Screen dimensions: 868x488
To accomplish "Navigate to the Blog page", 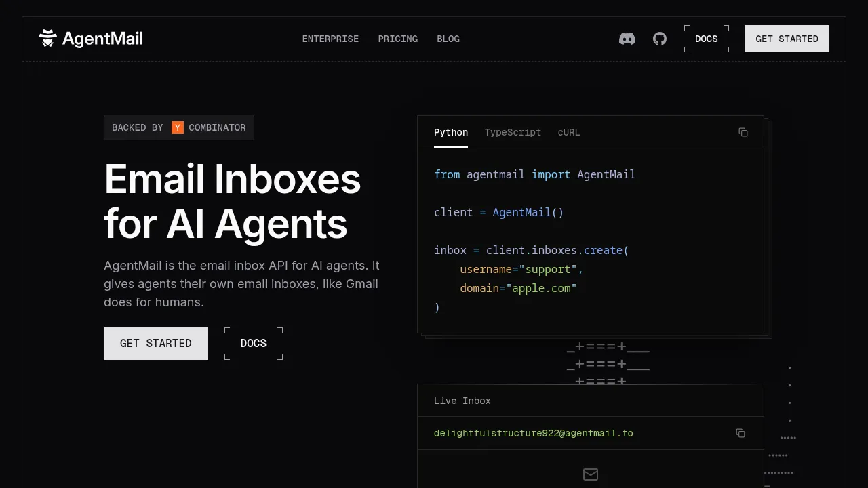I will 448,39.
